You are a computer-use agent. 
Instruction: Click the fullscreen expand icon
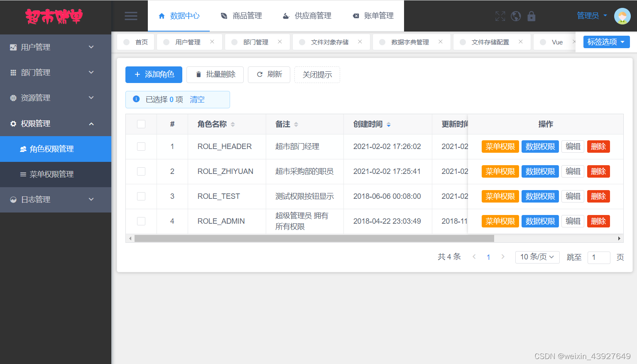500,16
